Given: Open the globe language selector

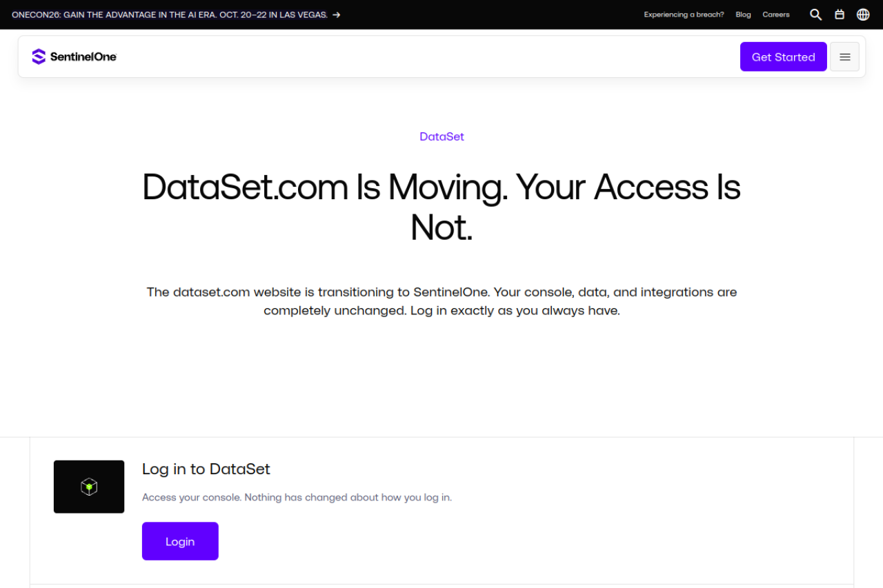Looking at the screenshot, I should 863,14.
